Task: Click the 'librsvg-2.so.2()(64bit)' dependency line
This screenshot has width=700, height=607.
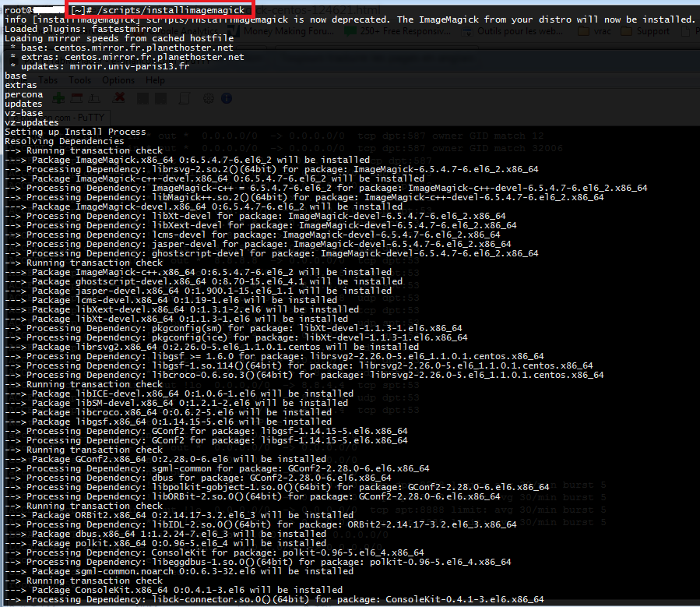Action: pyautogui.click(x=272, y=169)
